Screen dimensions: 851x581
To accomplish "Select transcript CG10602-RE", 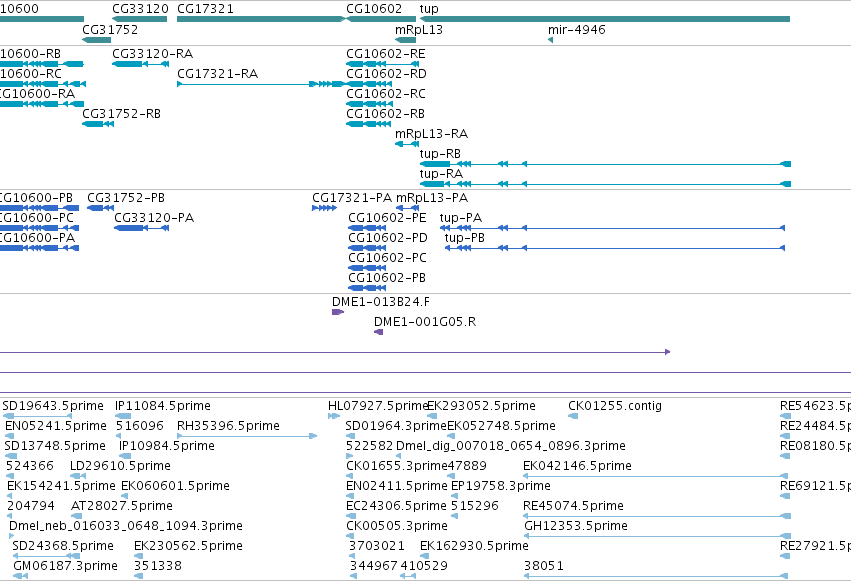I will point(386,54).
